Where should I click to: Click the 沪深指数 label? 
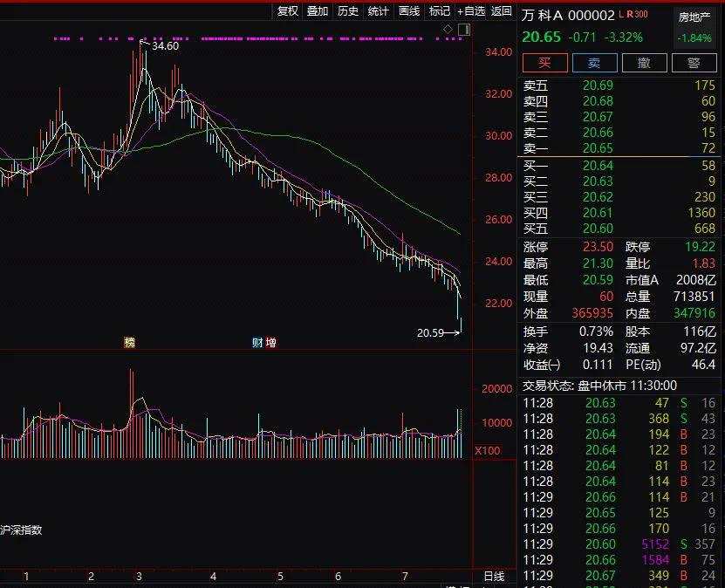click(21, 530)
